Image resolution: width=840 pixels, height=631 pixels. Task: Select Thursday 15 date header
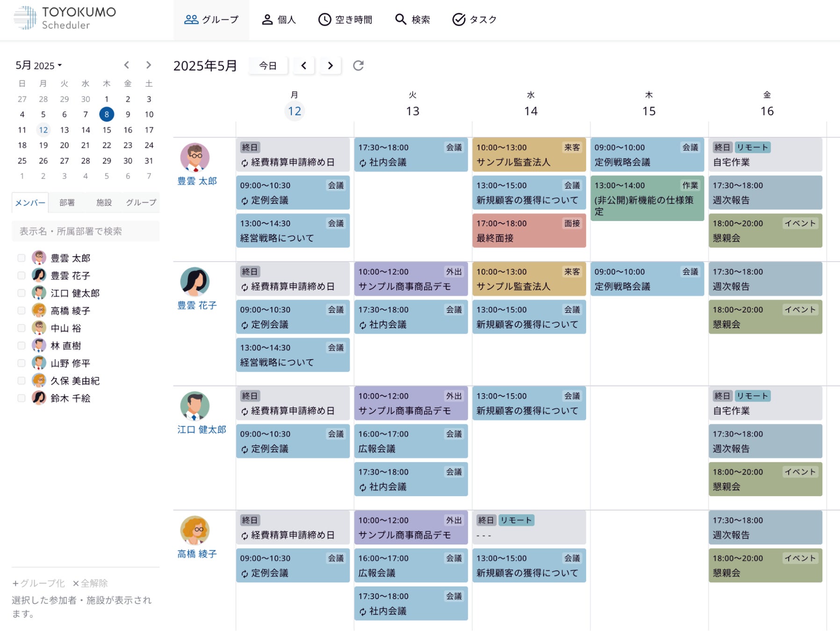pos(649,111)
